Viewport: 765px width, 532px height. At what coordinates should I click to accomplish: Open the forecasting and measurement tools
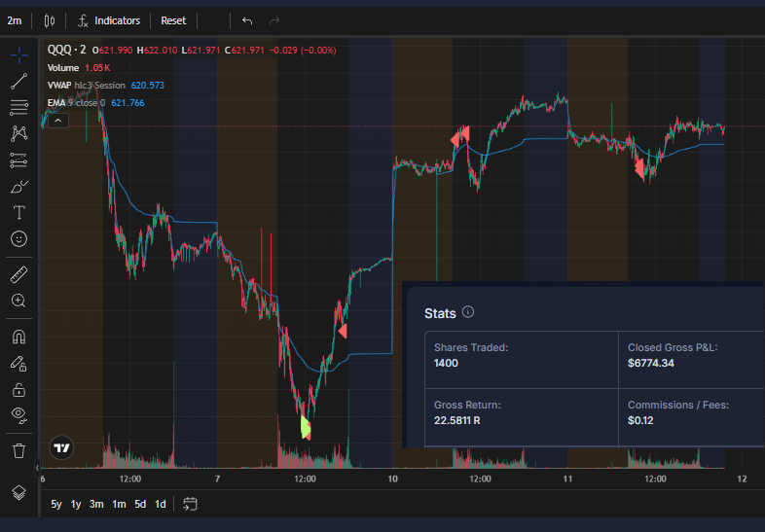pyautogui.click(x=19, y=160)
